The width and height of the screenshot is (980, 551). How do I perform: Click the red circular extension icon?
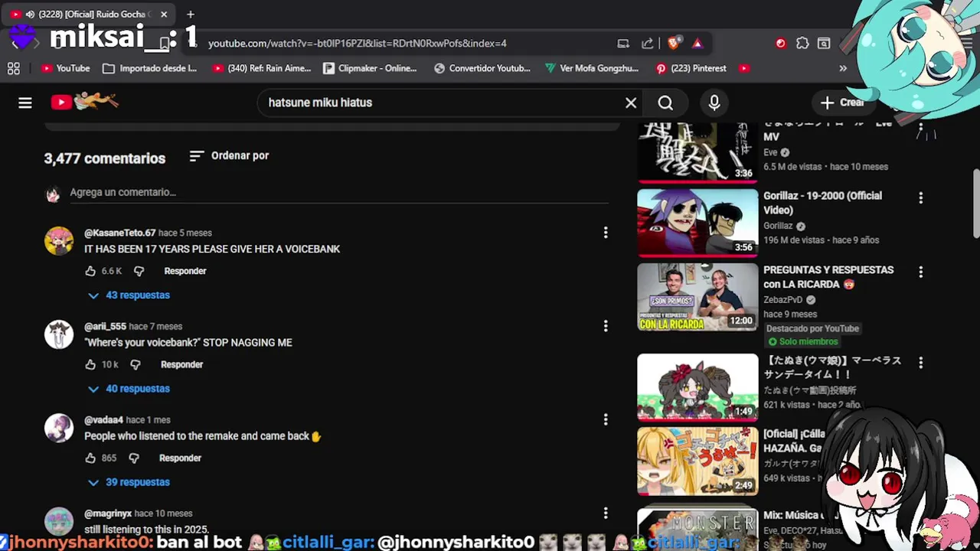tap(780, 44)
